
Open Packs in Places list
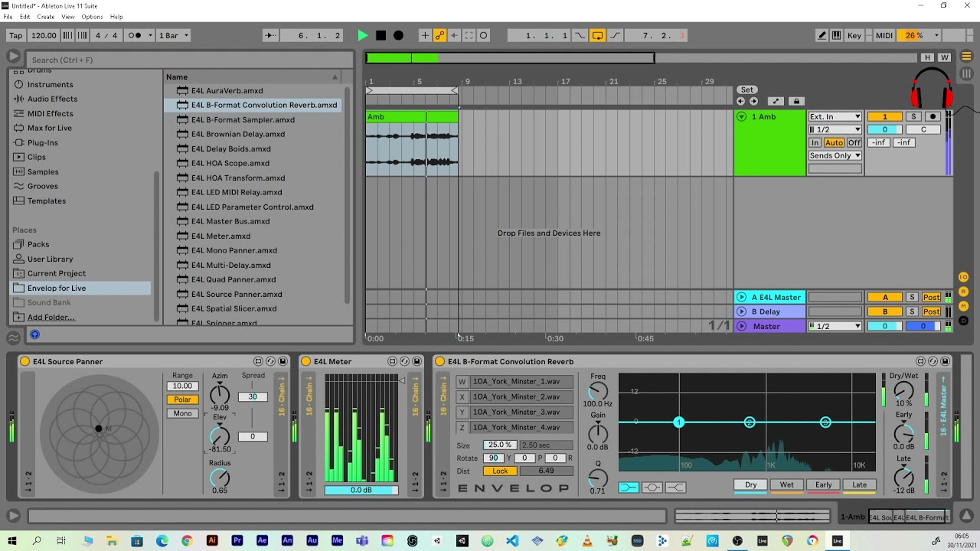pos(38,244)
